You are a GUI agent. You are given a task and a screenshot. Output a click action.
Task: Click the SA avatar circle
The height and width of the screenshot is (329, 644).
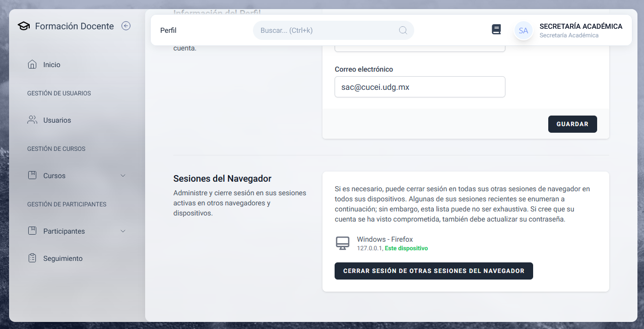pyautogui.click(x=524, y=30)
